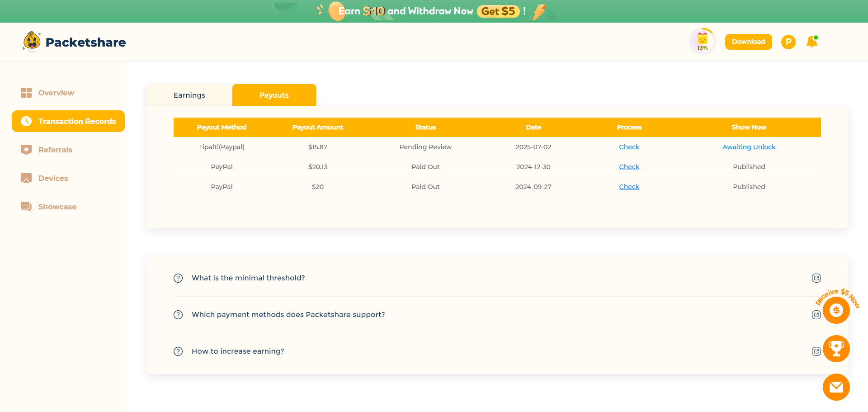Click the Packetshare brand name text
The image size is (868, 412).
point(85,42)
